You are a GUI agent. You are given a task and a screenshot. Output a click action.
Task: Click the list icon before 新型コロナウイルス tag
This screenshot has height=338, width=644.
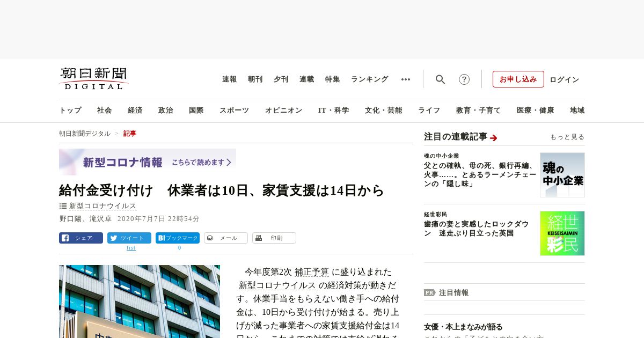pyautogui.click(x=63, y=206)
